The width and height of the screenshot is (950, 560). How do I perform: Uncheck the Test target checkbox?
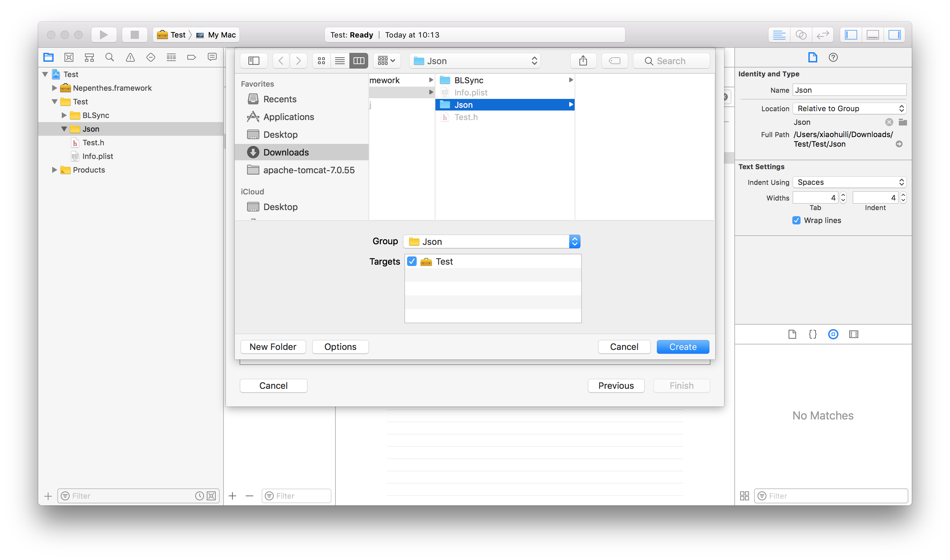click(x=412, y=262)
